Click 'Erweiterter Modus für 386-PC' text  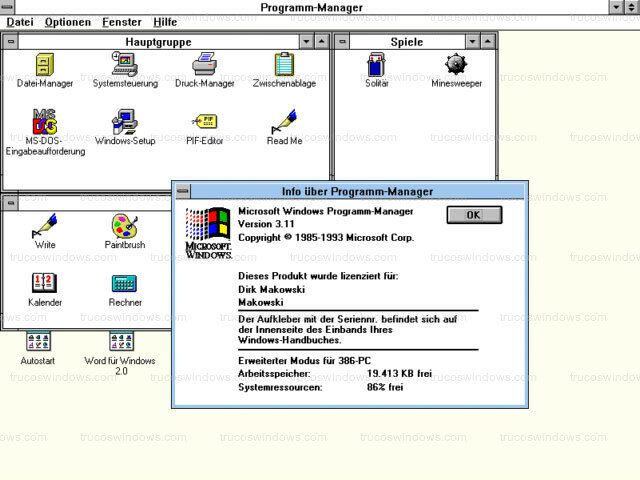pos(304,361)
